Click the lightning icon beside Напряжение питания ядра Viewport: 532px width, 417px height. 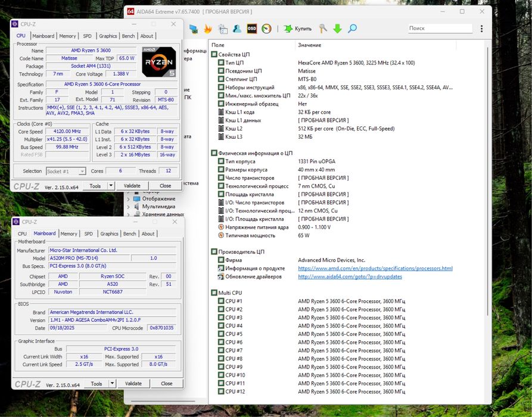(x=221, y=227)
